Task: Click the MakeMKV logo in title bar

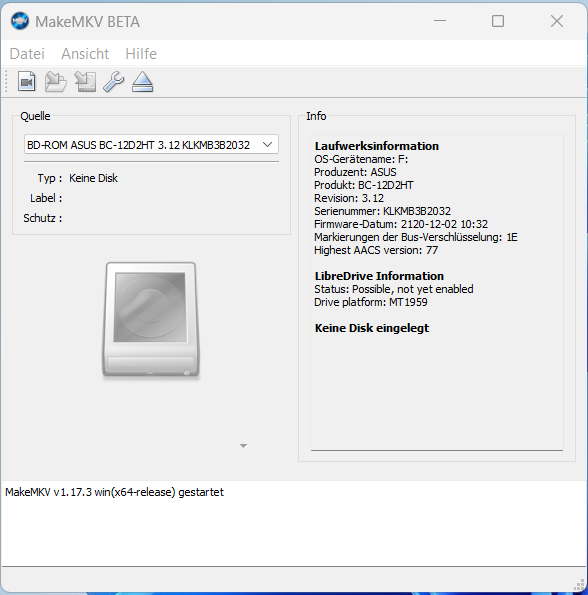Action: pyautogui.click(x=20, y=21)
